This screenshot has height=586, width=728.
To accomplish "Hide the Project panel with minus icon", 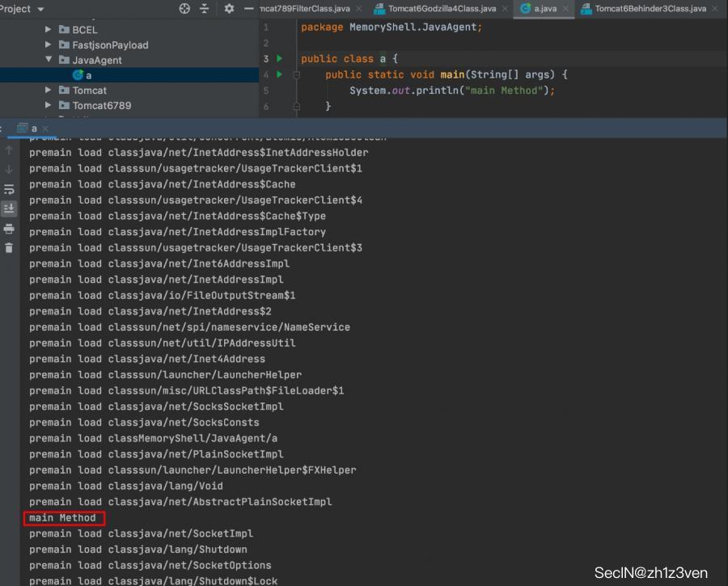I will [x=249, y=9].
